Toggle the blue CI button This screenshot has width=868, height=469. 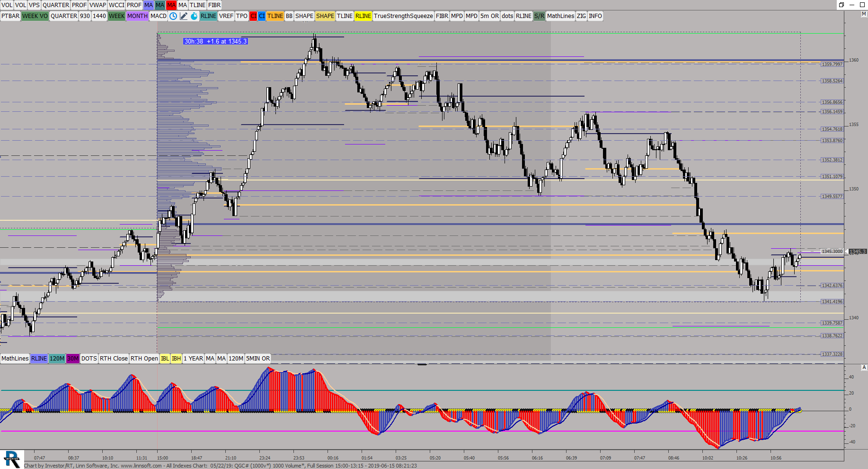262,16
